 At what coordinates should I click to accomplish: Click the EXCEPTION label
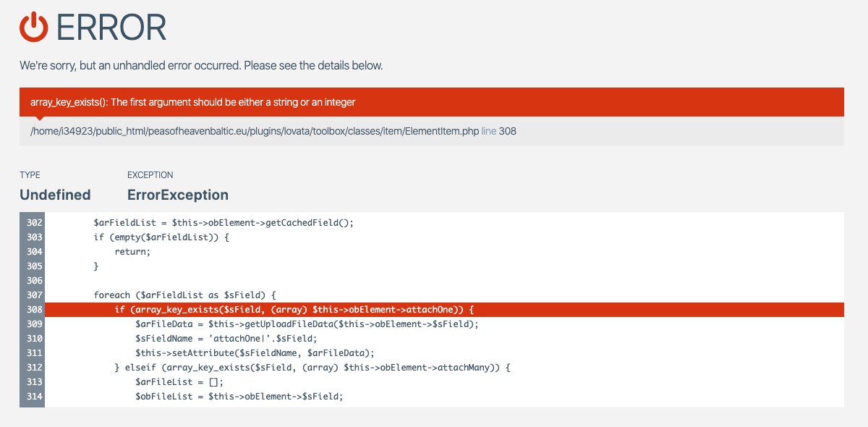[150, 175]
